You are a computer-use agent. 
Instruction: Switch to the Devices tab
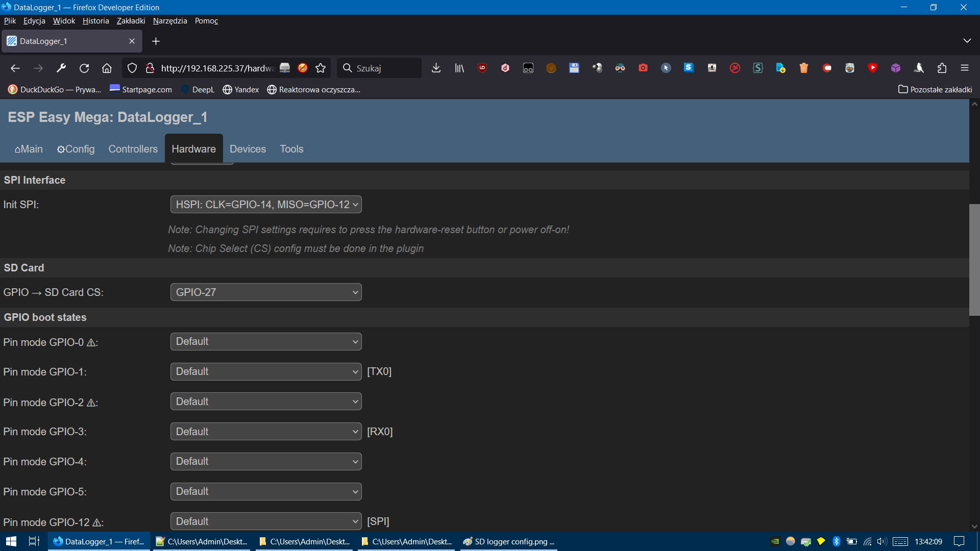click(x=248, y=149)
